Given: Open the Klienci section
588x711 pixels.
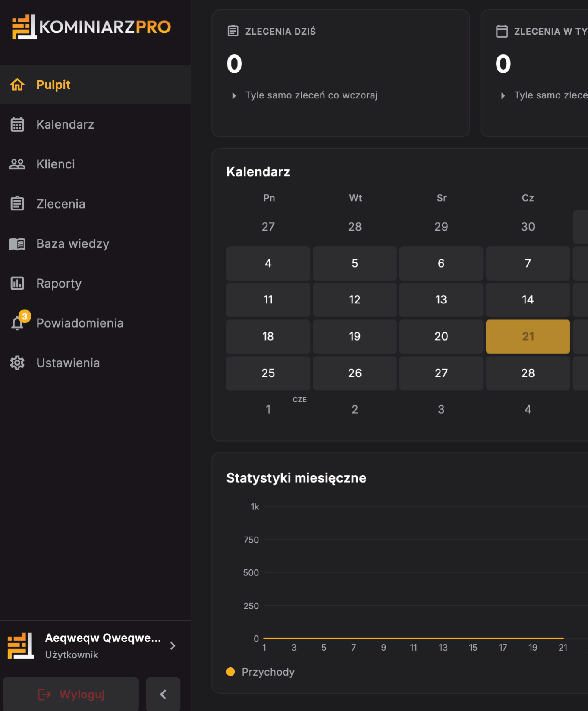Looking at the screenshot, I should 95,164.
